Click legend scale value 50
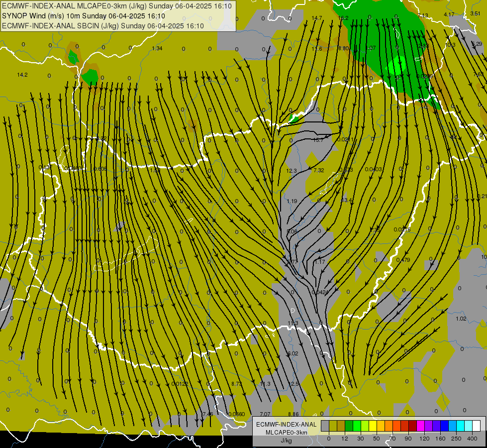Viewport: 487px width, 448px height. [x=376, y=439]
